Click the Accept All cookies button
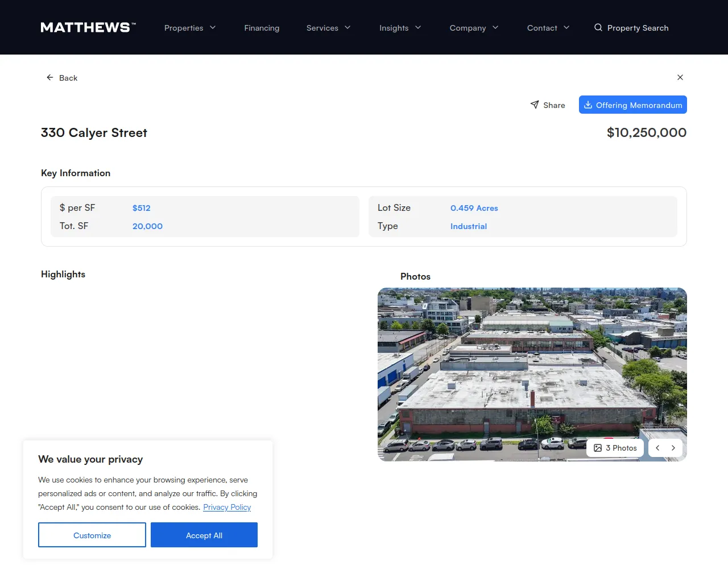This screenshot has height=582, width=728. tap(204, 535)
